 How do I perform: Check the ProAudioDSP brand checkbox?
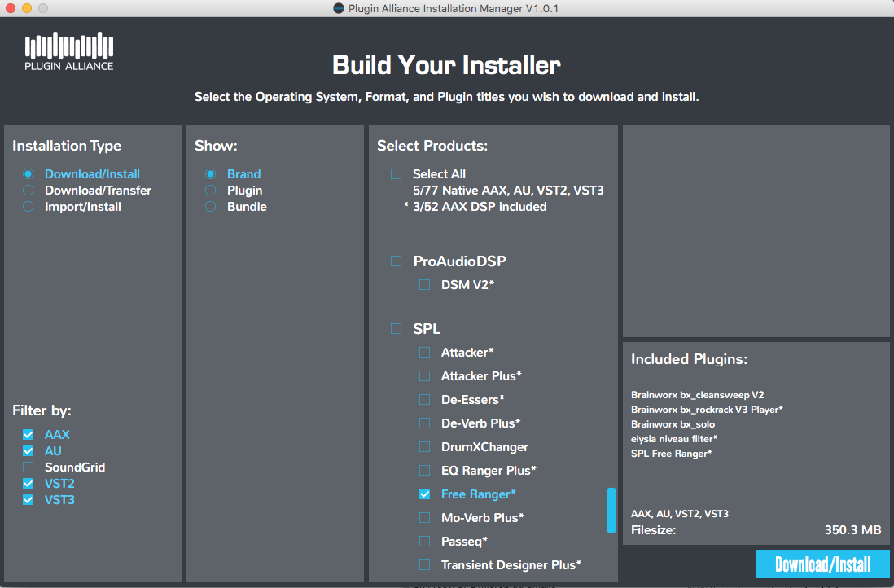click(x=396, y=261)
